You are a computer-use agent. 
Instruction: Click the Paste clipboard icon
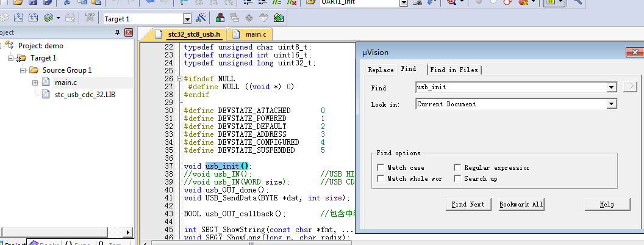point(96,2)
